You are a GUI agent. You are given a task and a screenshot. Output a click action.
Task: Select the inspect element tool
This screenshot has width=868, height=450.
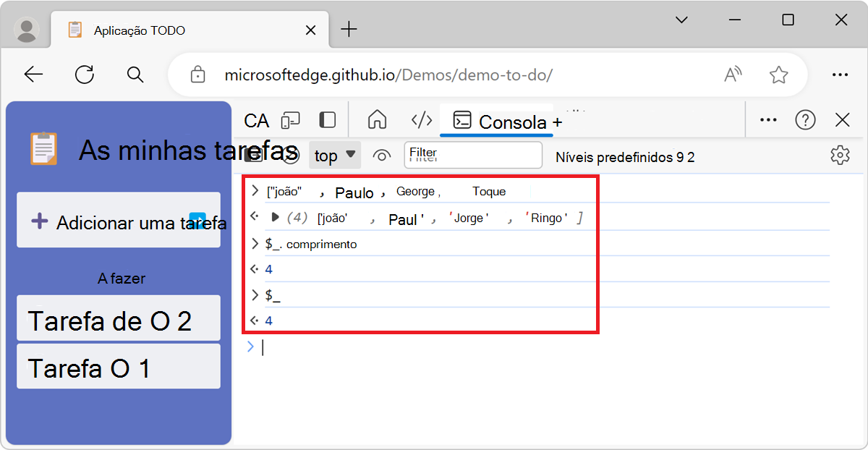[255, 120]
